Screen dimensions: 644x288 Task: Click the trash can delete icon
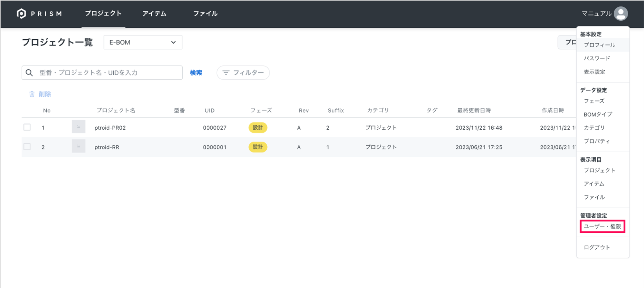[32, 94]
